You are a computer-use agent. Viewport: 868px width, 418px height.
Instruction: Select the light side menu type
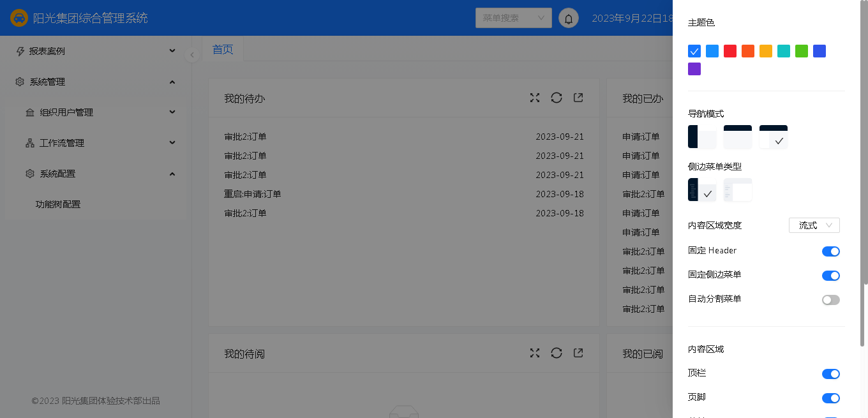738,190
